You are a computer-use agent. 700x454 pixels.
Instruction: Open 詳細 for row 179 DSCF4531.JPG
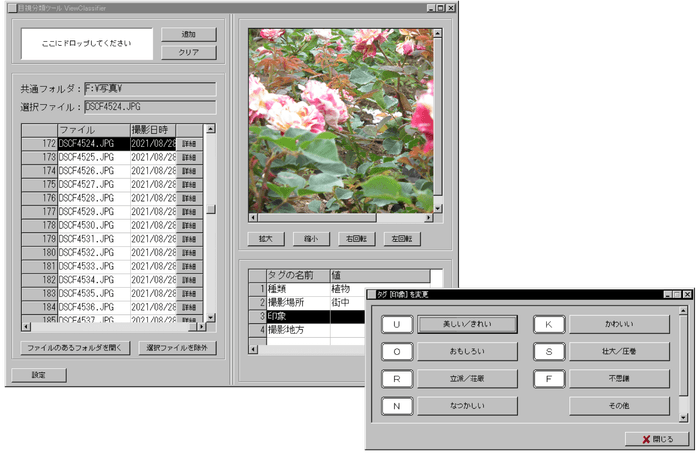[x=189, y=239]
